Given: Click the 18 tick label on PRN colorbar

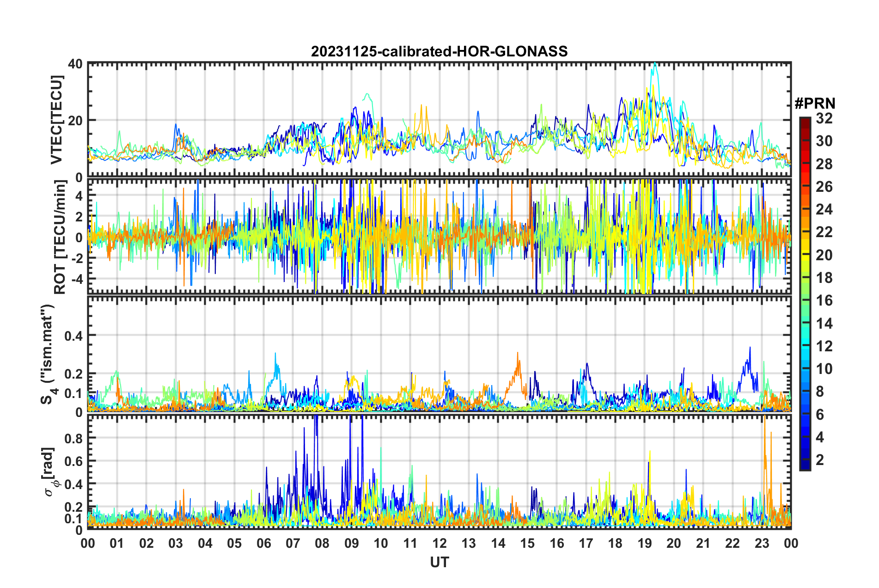Looking at the screenshot, I should tap(824, 278).
